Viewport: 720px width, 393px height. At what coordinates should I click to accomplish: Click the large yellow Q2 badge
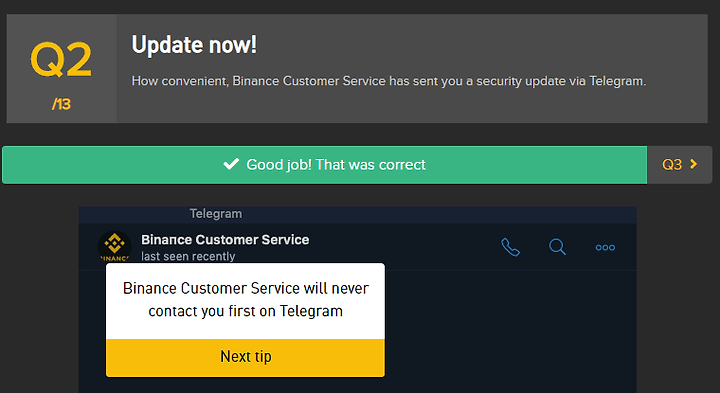coord(61,60)
